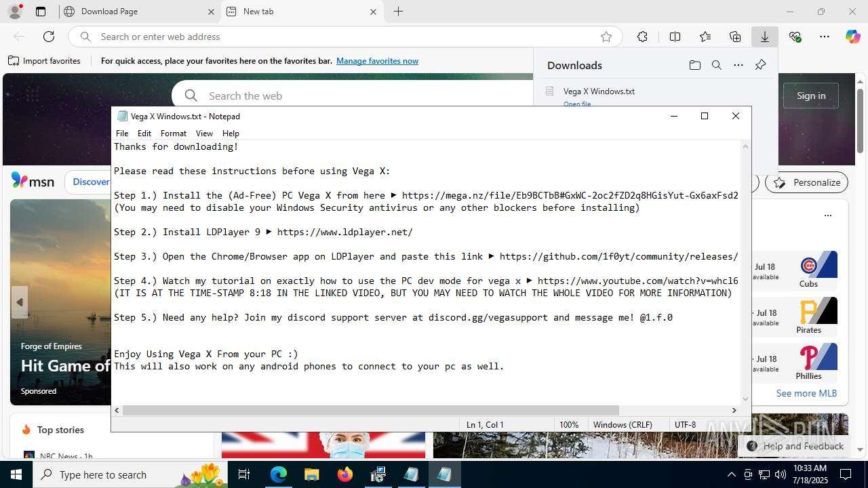The width and height of the screenshot is (868, 488).
Task: Click the Search the web box
Action: tap(353, 96)
